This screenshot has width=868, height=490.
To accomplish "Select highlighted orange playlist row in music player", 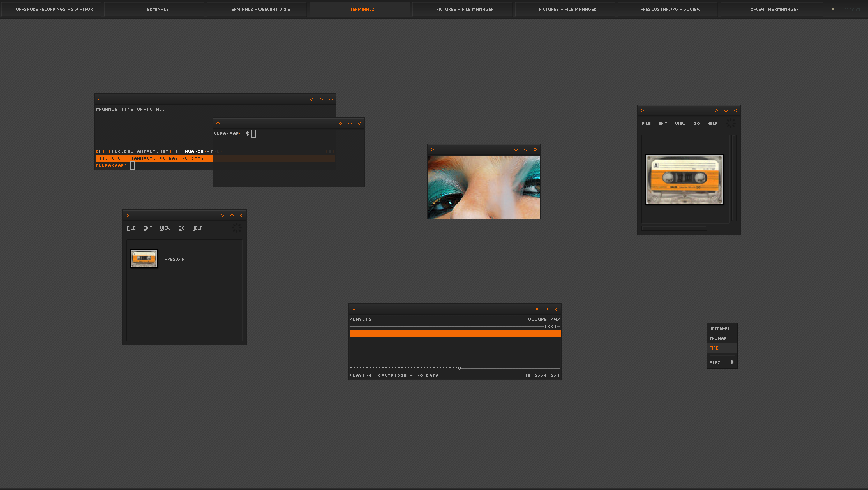I will click(x=455, y=333).
